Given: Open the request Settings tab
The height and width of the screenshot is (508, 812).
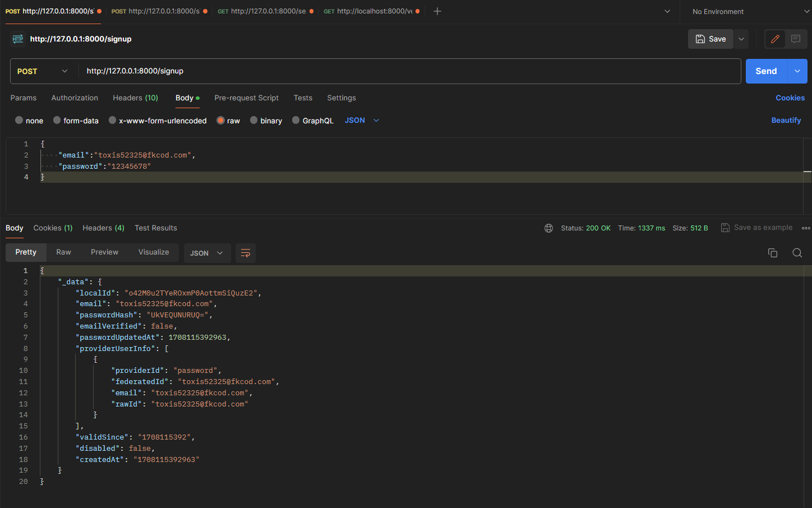Looking at the screenshot, I should tap(342, 98).
